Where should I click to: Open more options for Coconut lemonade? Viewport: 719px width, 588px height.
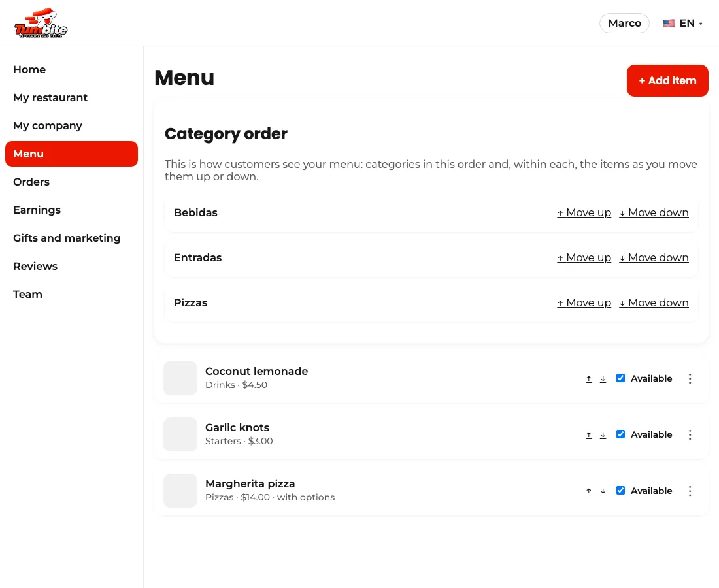690,378
